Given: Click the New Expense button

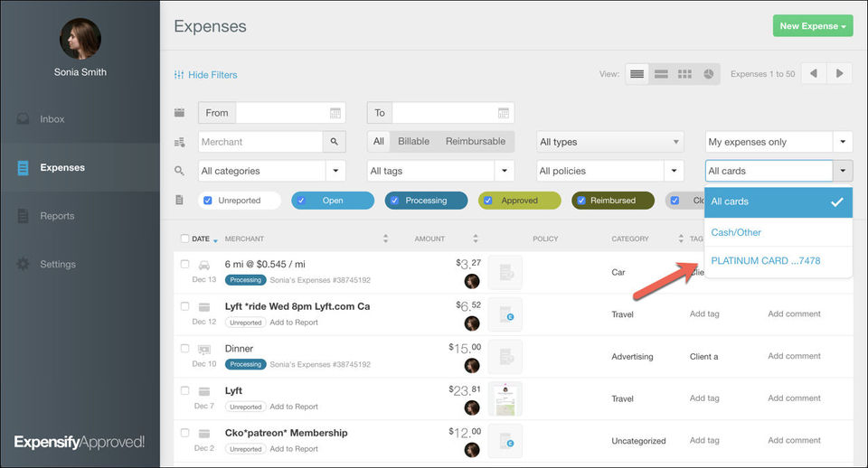Looking at the screenshot, I should pos(813,26).
